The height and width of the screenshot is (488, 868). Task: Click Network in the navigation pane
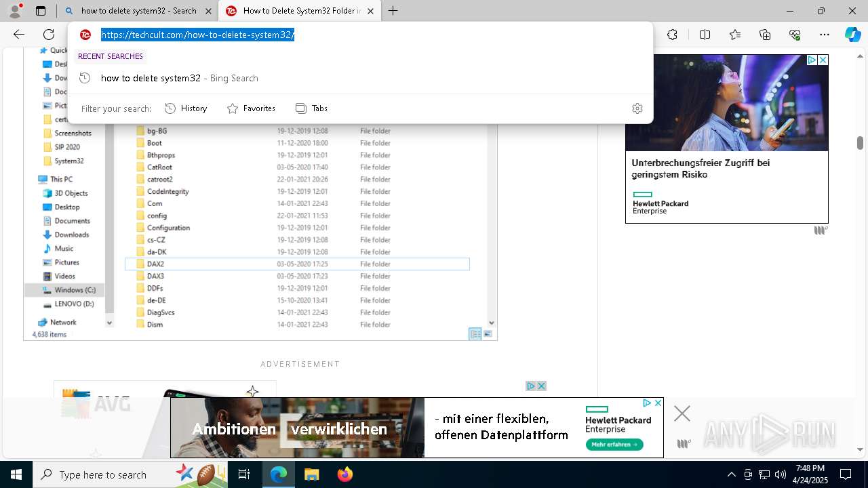[57, 323]
